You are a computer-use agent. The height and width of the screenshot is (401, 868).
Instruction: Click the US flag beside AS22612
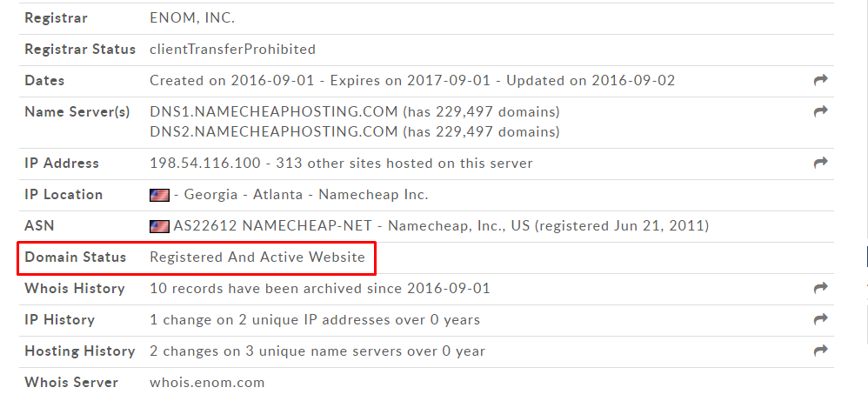[159, 226]
